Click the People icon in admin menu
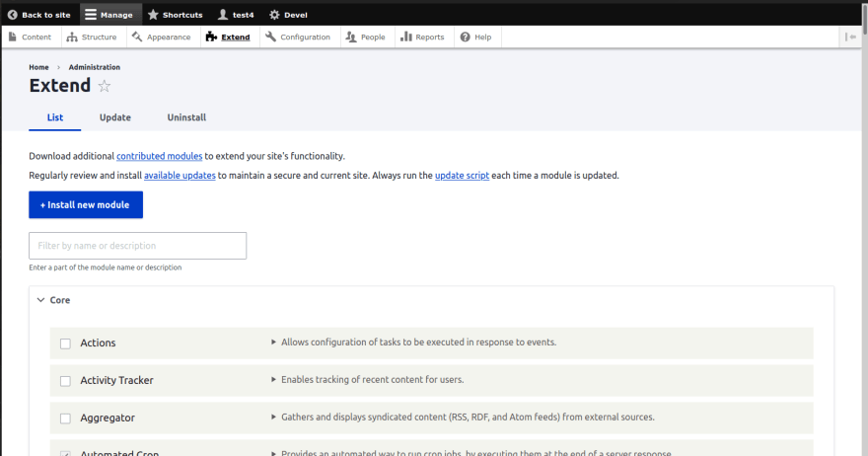Image resolution: width=868 pixels, height=456 pixels. coord(351,37)
